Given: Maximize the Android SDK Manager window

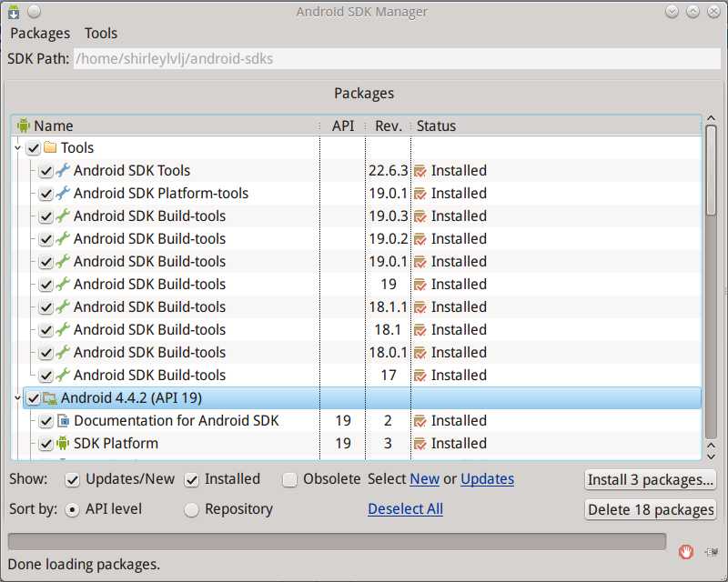Looking at the screenshot, I should [693, 12].
